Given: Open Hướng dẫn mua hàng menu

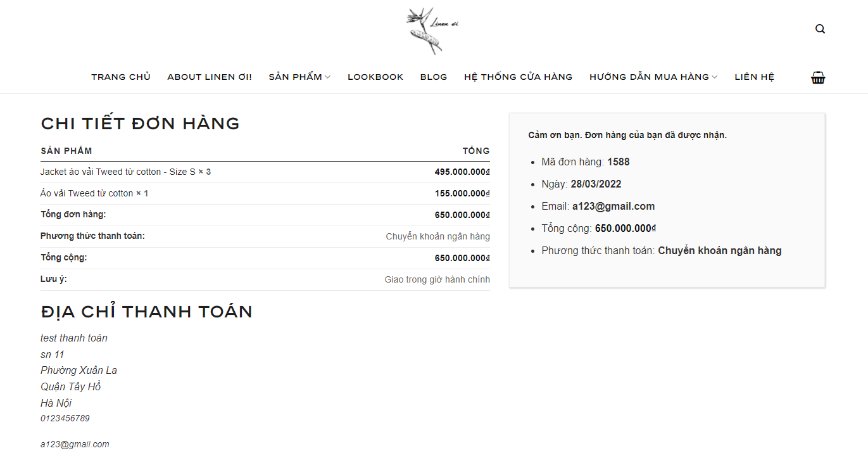Looking at the screenshot, I should pos(649,77).
